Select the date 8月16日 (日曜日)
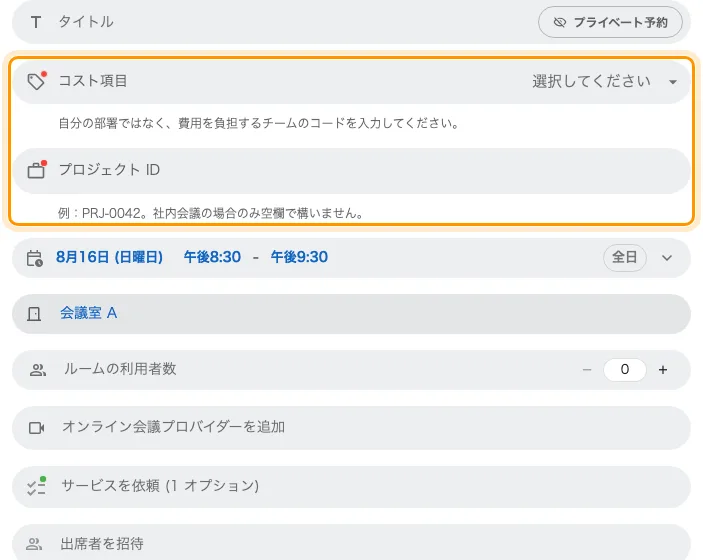 pos(109,257)
